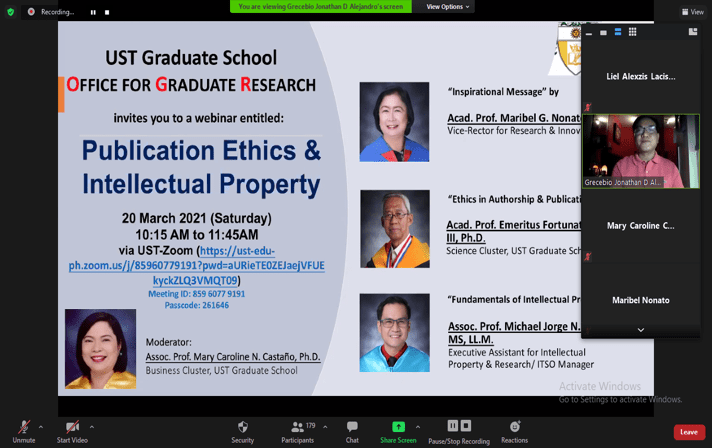712x448 pixels.
Task: Select the Mary Caroline participant tile
Action: click(x=641, y=226)
